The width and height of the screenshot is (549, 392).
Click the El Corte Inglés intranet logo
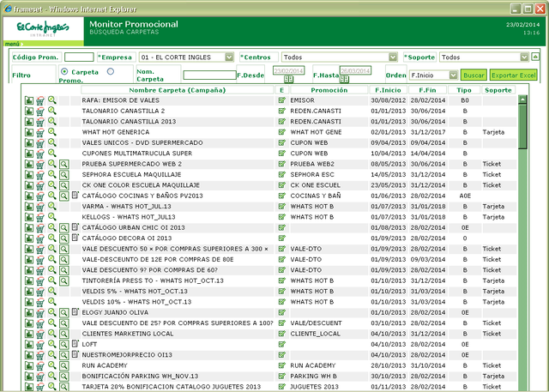coord(43,29)
